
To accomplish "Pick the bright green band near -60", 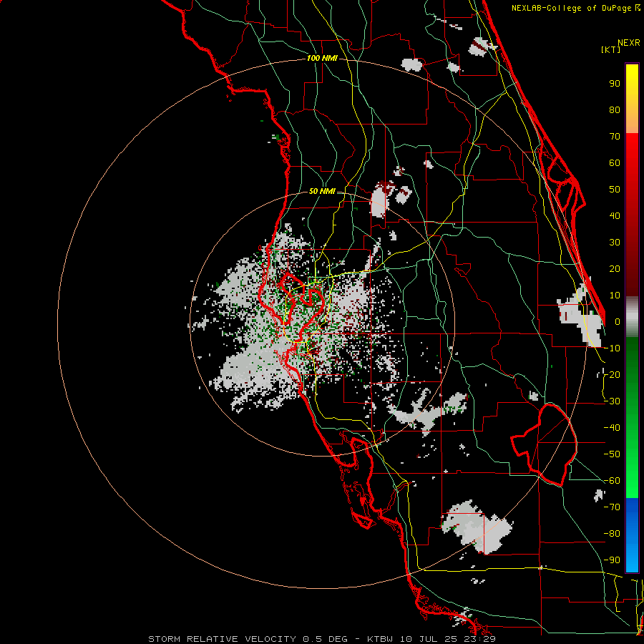I will (632, 482).
